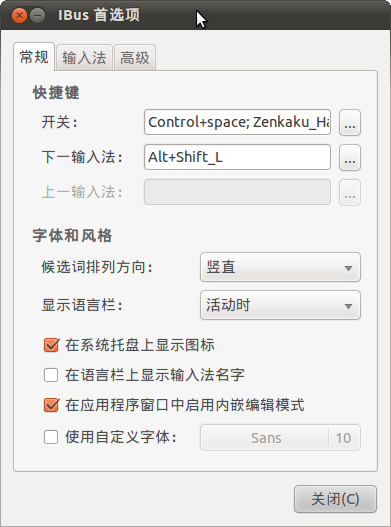Focus the 开关 field containing Control+space
This screenshot has height=527, width=391.
coord(237,122)
